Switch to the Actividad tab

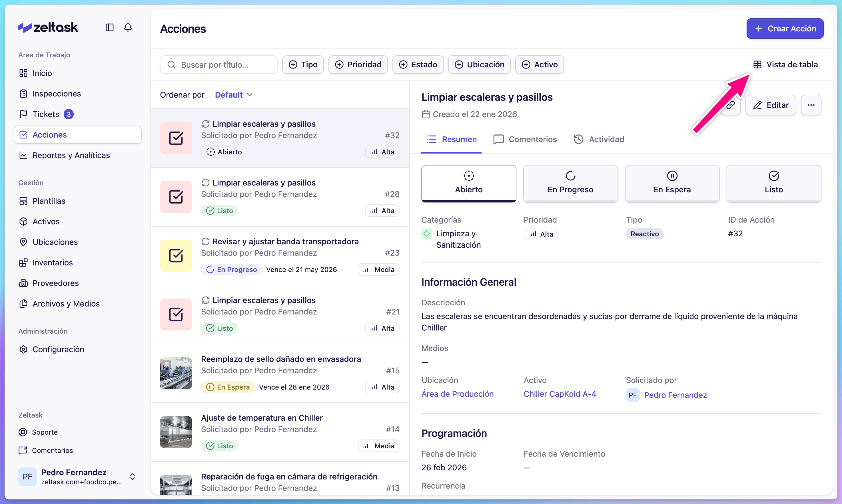[x=599, y=139]
